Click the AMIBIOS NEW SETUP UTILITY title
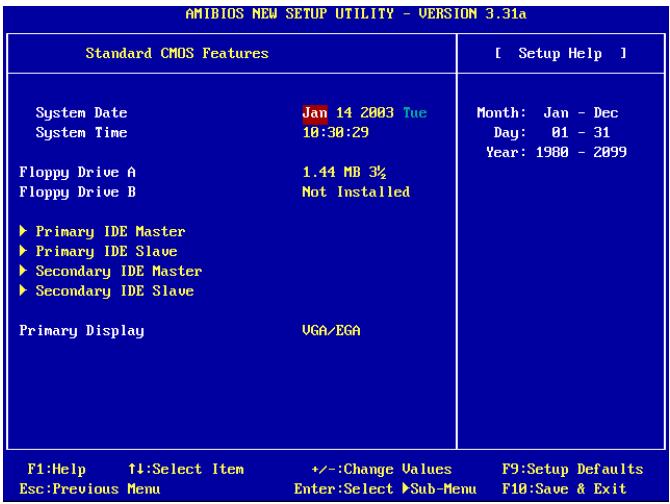The image size is (670, 504). [356, 14]
